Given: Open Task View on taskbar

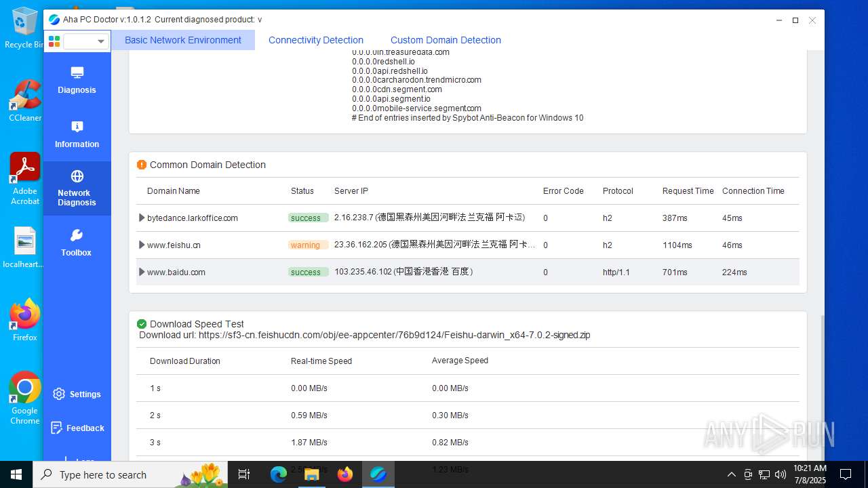Looking at the screenshot, I should [x=245, y=474].
